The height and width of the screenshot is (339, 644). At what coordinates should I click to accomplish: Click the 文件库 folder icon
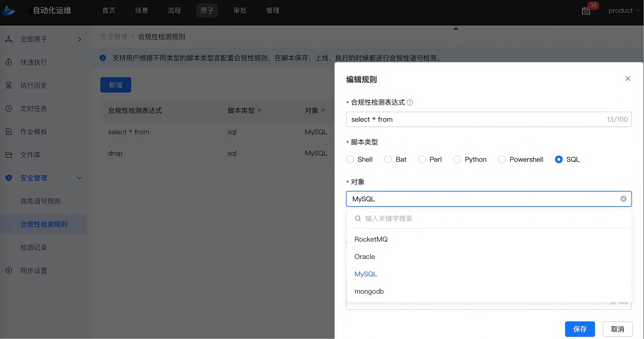point(9,155)
